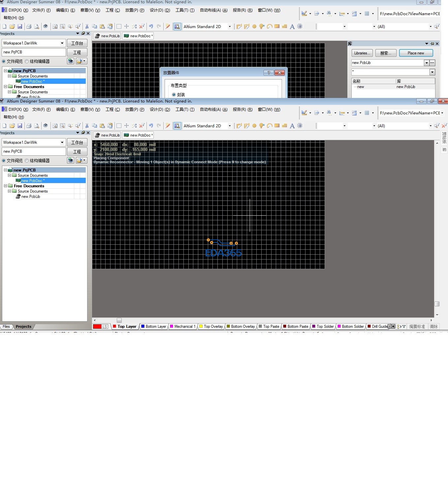448x495 pixels.
Task: Click the Place Polygon Plane icon in front window
Action: tap(284, 126)
